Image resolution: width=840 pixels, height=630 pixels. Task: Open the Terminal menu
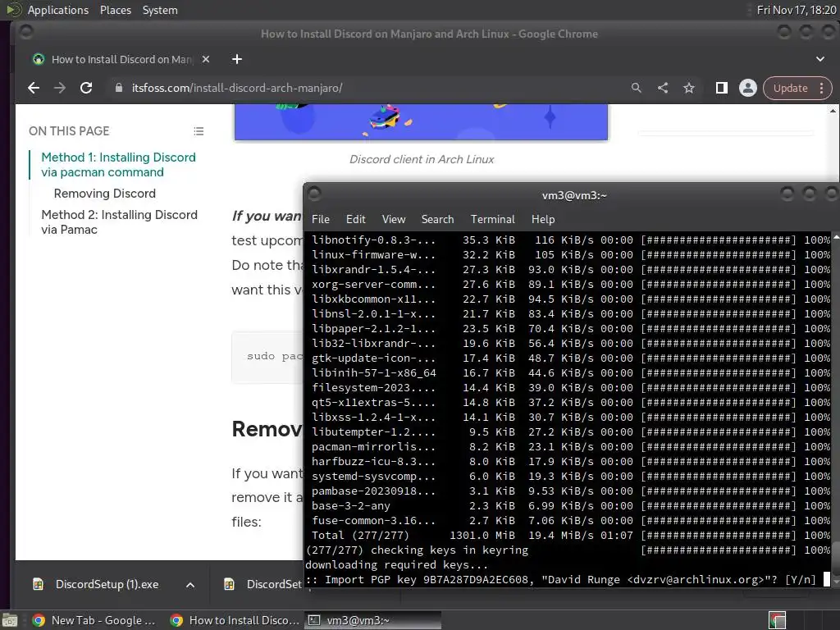point(493,219)
